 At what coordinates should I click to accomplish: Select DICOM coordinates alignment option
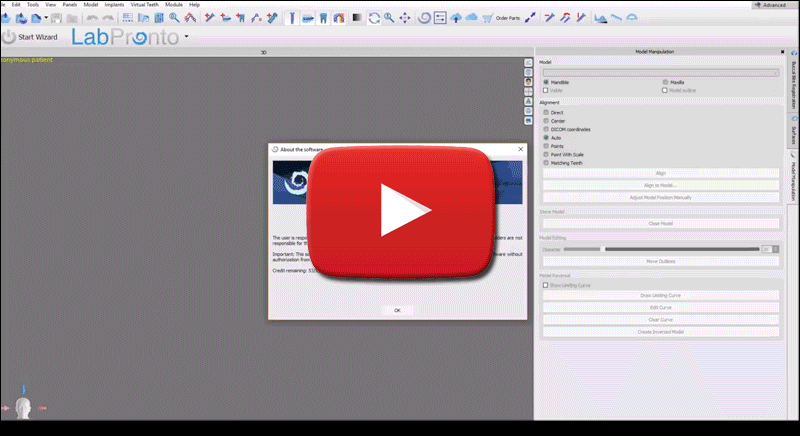point(546,129)
